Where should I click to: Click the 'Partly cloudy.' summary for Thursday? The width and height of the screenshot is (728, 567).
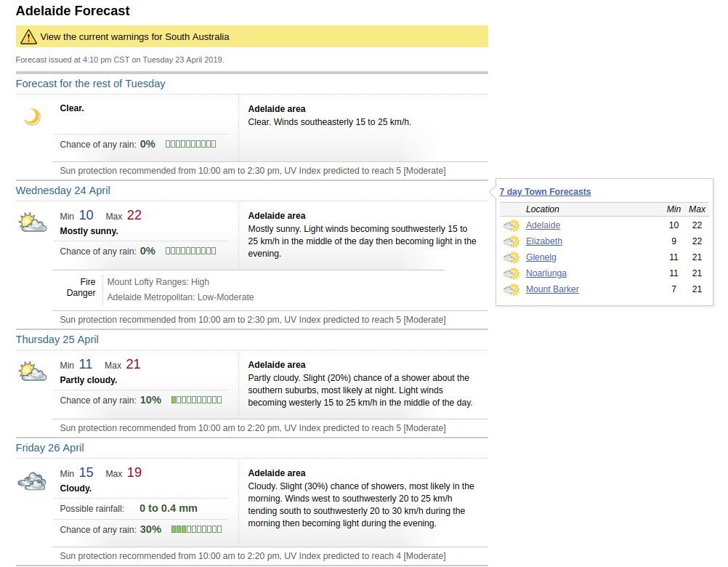(89, 380)
